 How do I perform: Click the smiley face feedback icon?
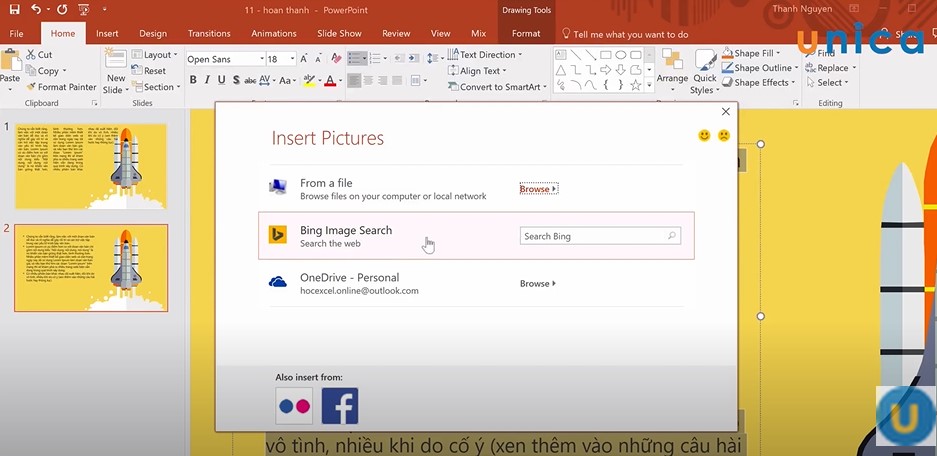(704, 135)
